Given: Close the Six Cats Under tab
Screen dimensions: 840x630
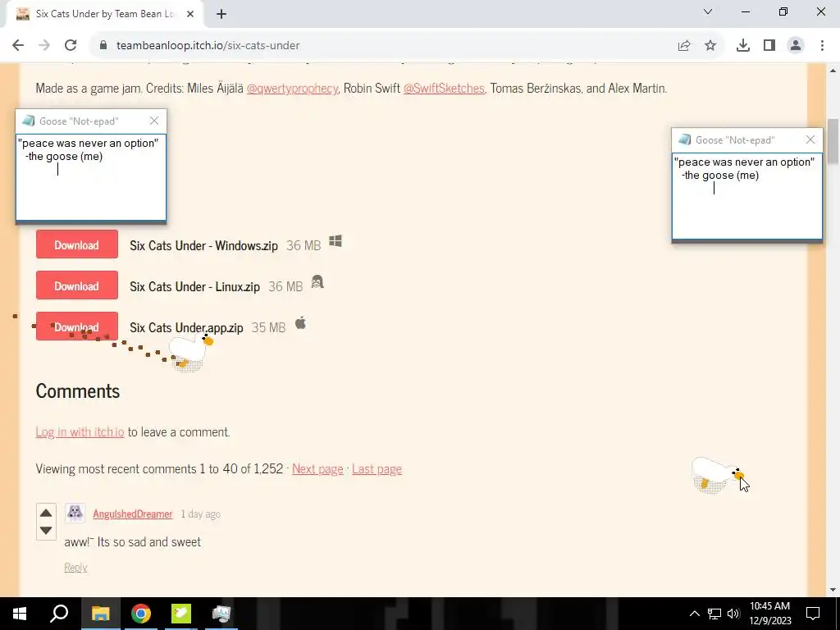Looking at the screenshot, I should click(x=190, y=15).
